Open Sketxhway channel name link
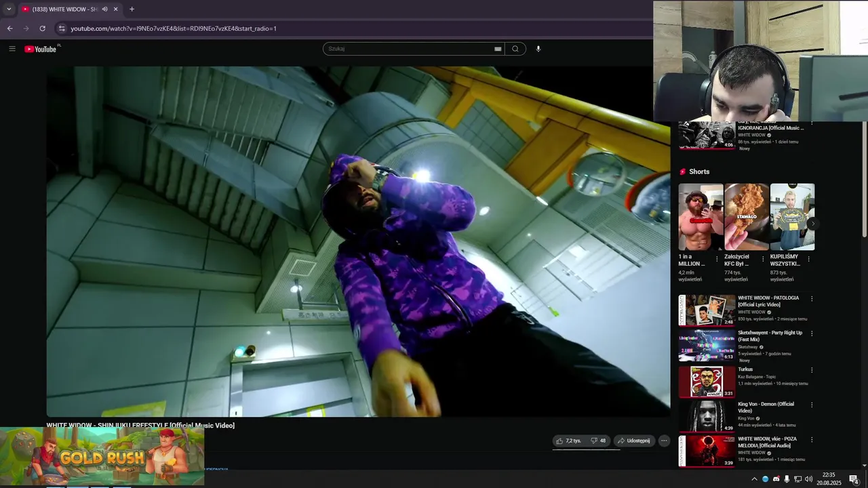The image size is (868, 488). pyautogui.click(x=747, y=347)
